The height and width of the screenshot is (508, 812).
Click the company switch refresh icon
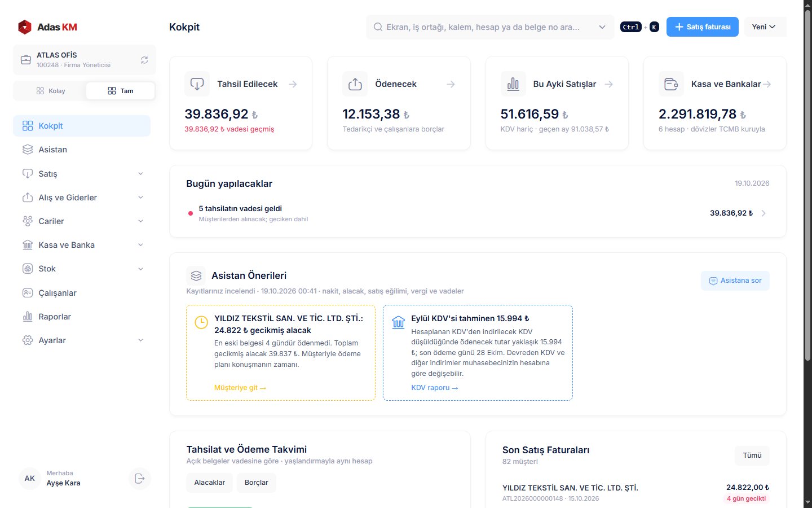coord(144,60)
